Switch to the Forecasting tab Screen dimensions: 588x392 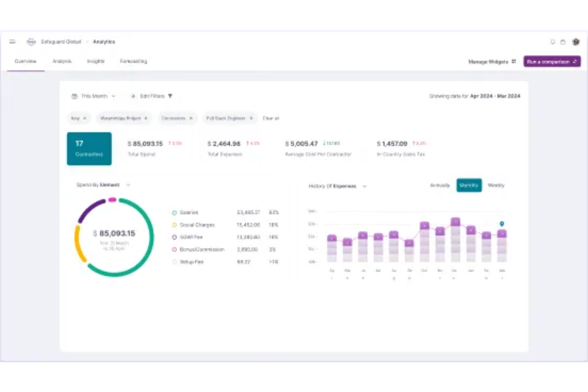tap(133, 61)
